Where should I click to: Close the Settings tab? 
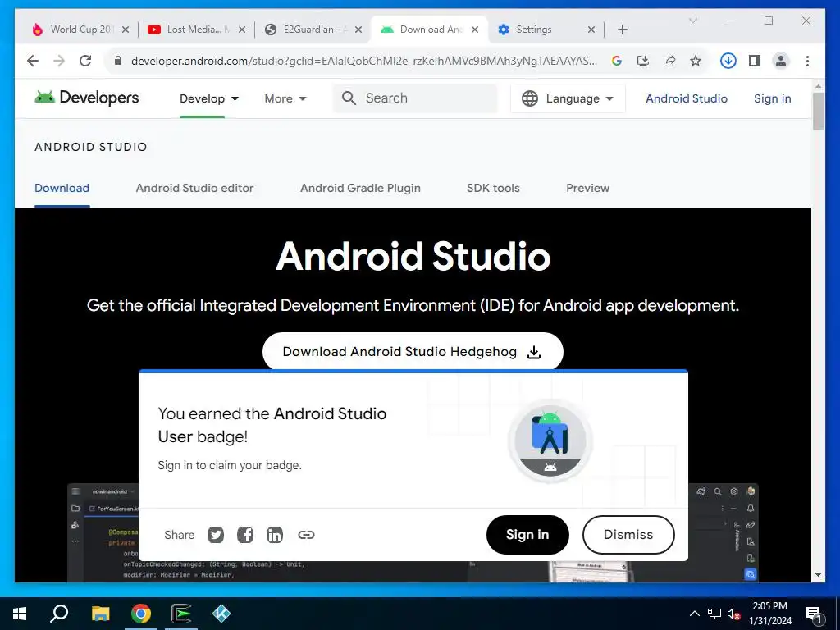coord(591,30)
